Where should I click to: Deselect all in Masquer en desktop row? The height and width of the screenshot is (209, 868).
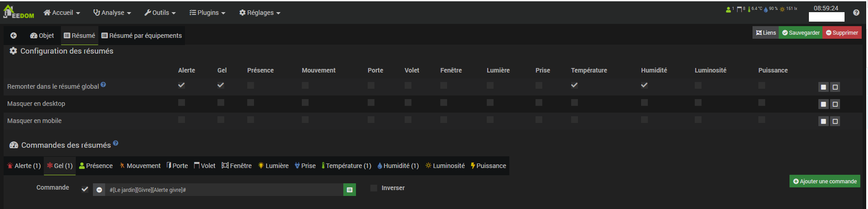(x=835, y=104)
